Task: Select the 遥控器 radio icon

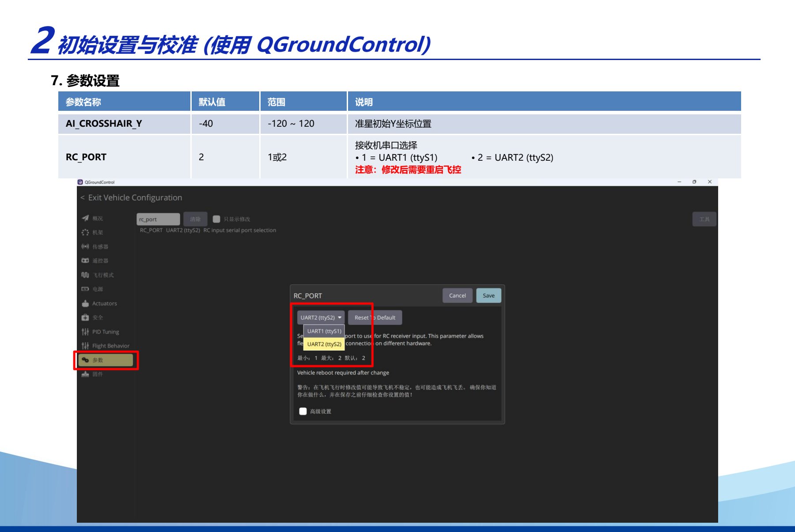Action: point(85,260)
